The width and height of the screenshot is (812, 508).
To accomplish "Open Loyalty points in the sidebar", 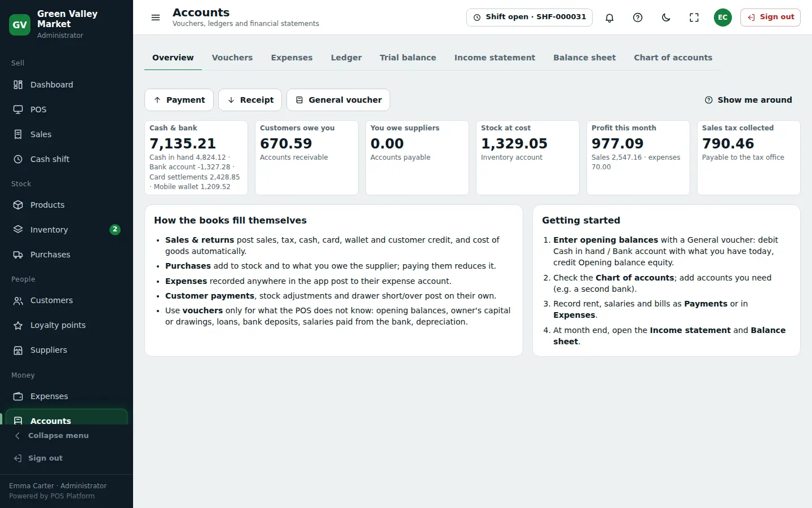I will pyautogui.click(x=67, y=325).
